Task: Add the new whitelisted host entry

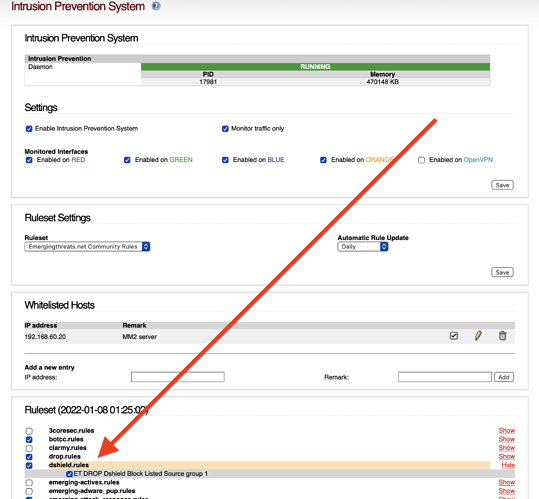Action: click(x=504, y=377)
